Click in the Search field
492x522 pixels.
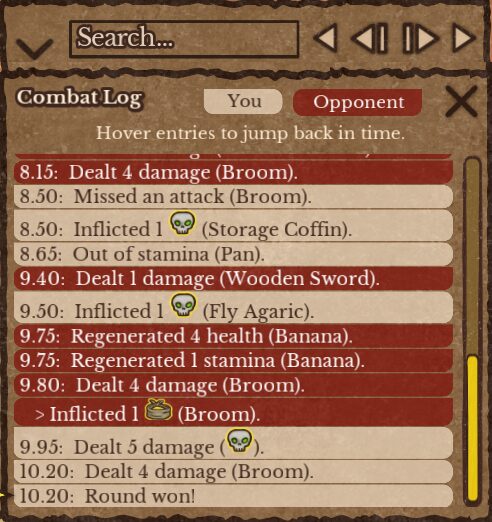[x=184, y=39]
